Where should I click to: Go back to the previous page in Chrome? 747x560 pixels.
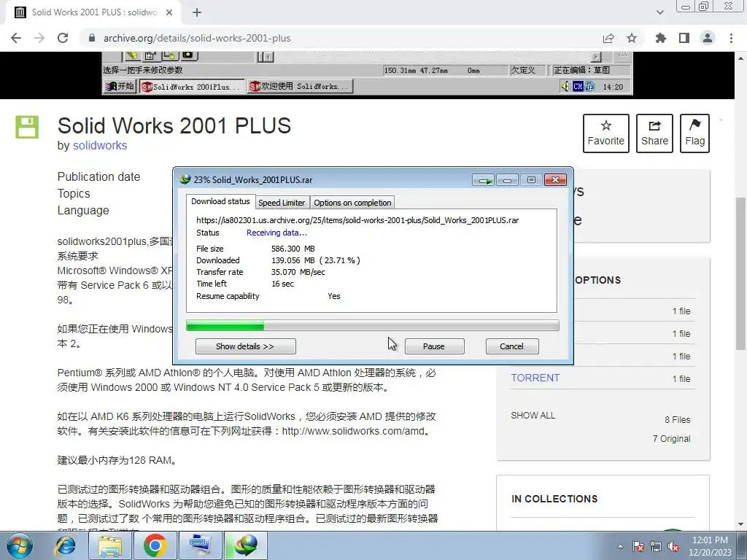16,38
